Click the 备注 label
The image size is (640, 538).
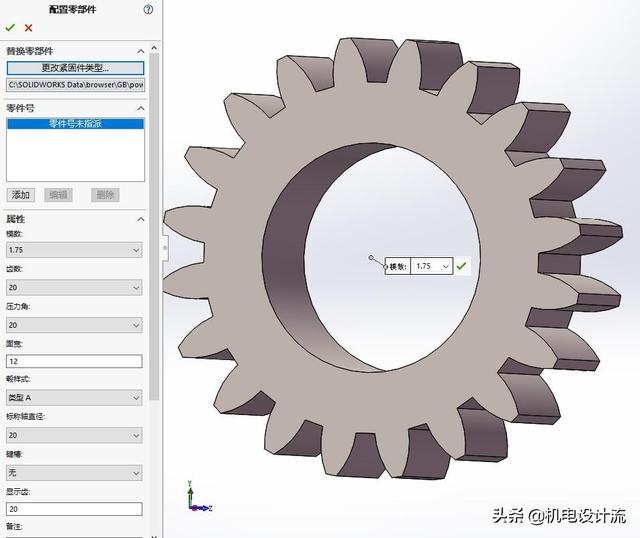(14, 527)
